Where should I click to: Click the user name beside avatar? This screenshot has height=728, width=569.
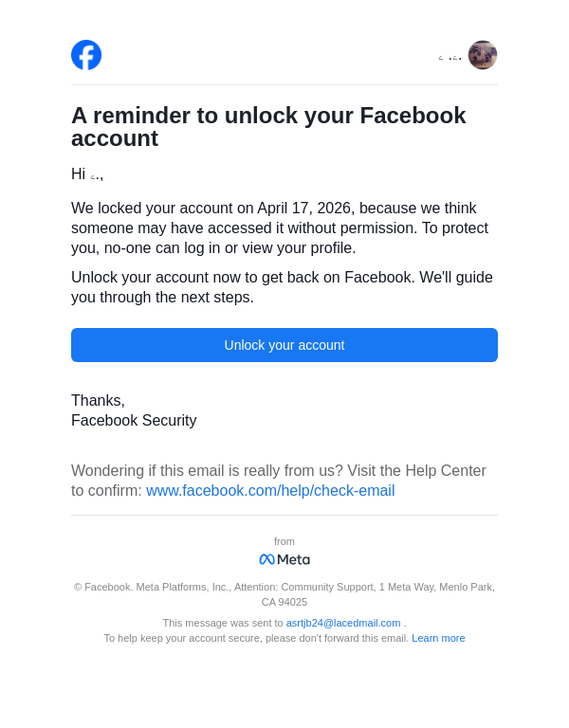(x=451, y=58)
